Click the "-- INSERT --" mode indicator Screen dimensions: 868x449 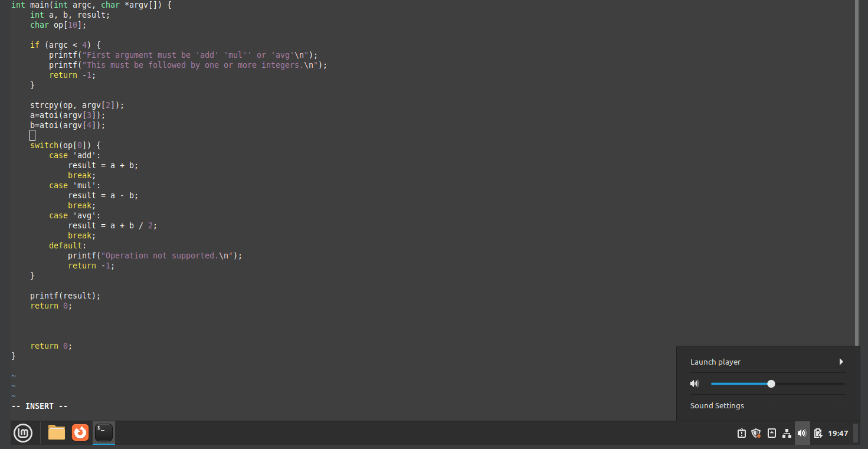(40, 406)
